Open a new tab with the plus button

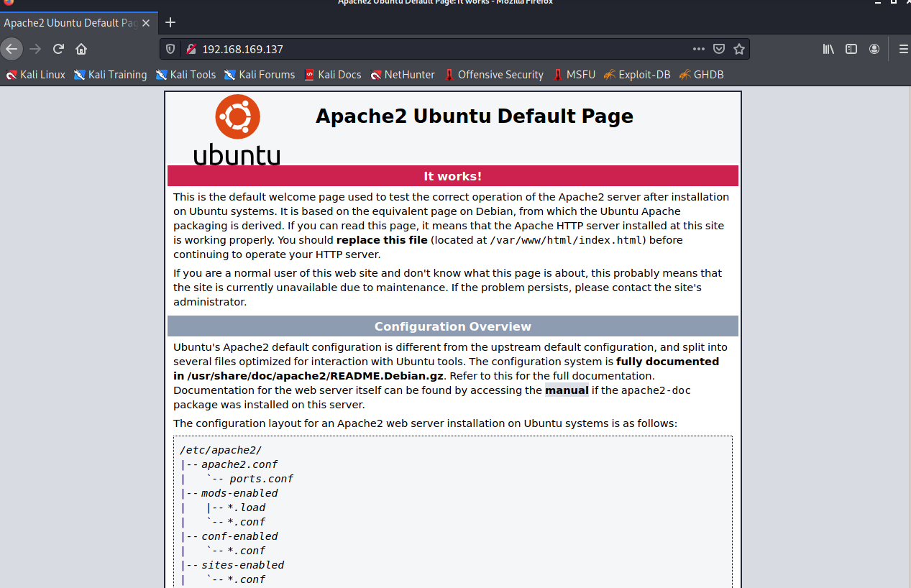click(170, 22)
